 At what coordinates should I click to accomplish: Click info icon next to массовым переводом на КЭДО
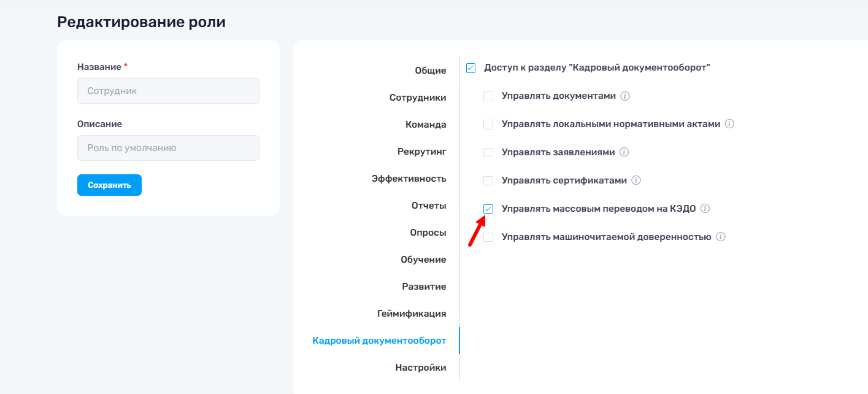click(705, 209)
